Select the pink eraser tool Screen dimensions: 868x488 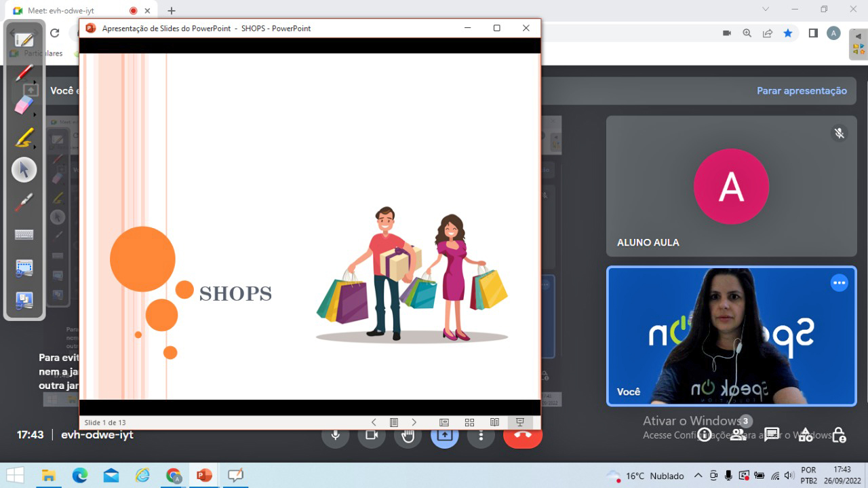coord(24,105)
